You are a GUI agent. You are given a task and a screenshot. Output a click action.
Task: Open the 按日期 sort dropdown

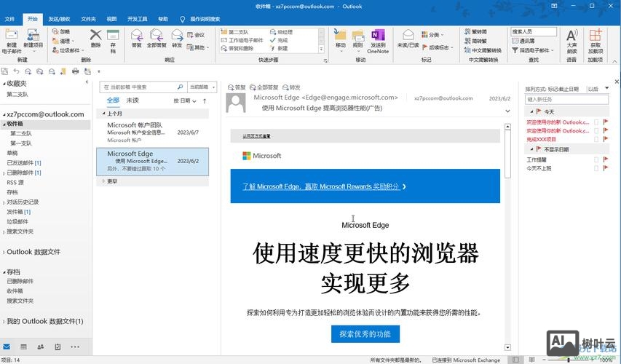tap(185, 101)
